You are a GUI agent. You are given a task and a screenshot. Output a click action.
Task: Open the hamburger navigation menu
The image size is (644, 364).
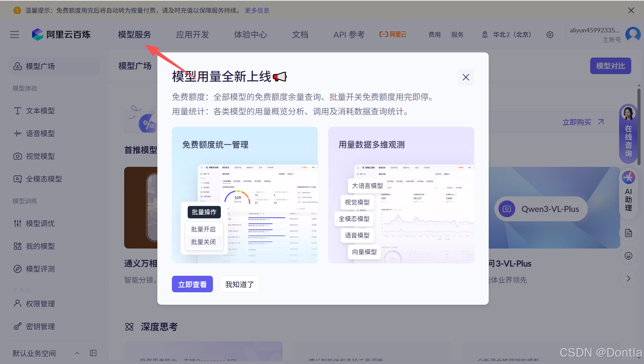pos(14,34)
